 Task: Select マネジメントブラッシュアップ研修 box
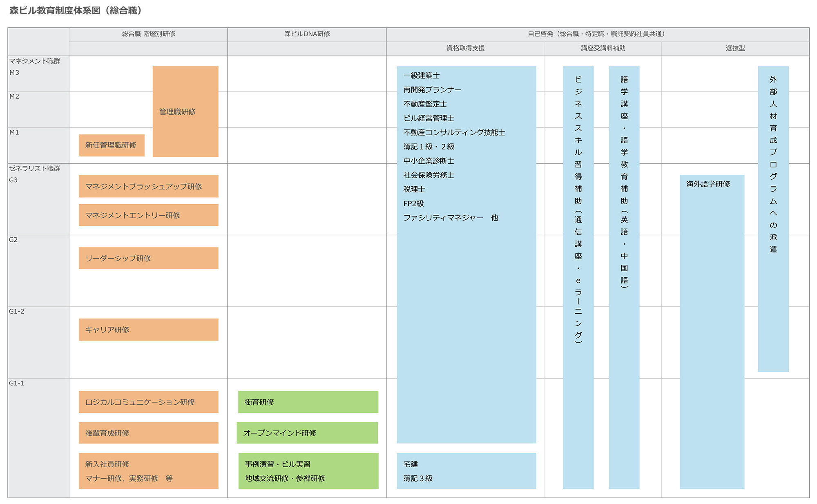(x=148, y=186)
